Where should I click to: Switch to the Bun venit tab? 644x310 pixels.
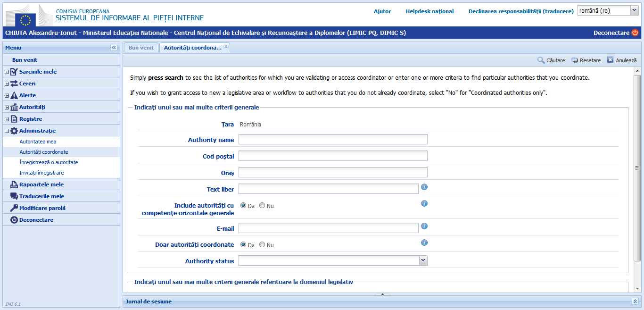pyautogui.click(x=141, y=48)
